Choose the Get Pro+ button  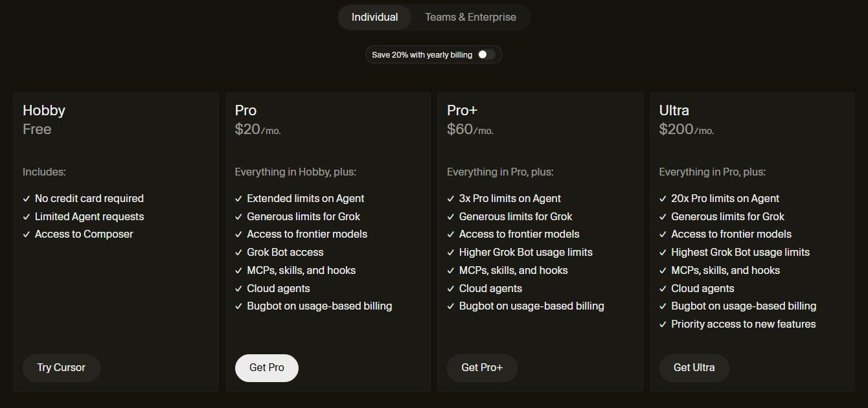(x=482, y=368)
